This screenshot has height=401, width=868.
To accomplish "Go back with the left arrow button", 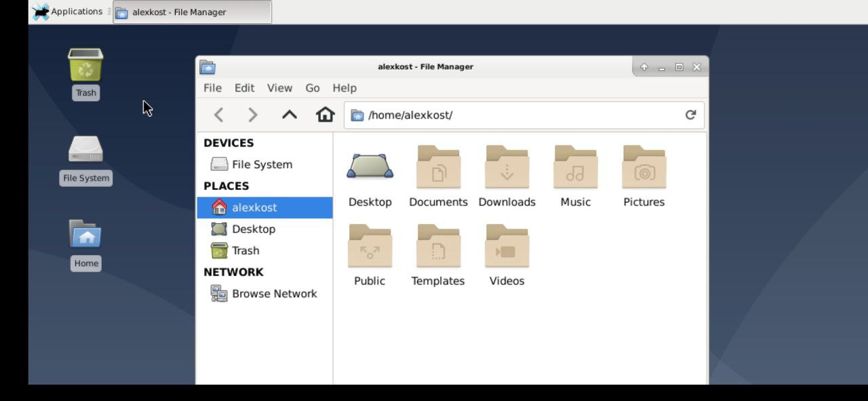I will click(x=218, y=115).
